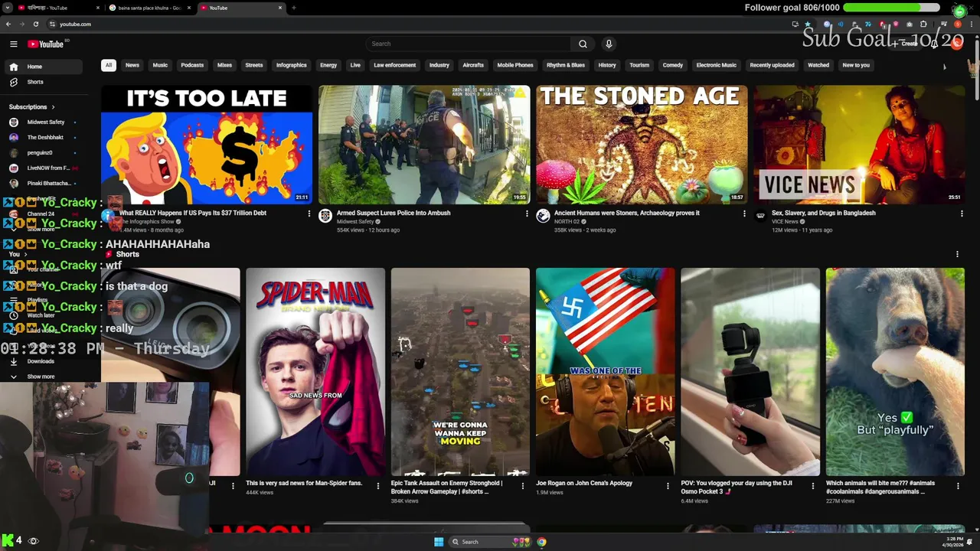The image size is (980, 551).
Task: Open VICE News channel avatar
Action: click(760, 217)
